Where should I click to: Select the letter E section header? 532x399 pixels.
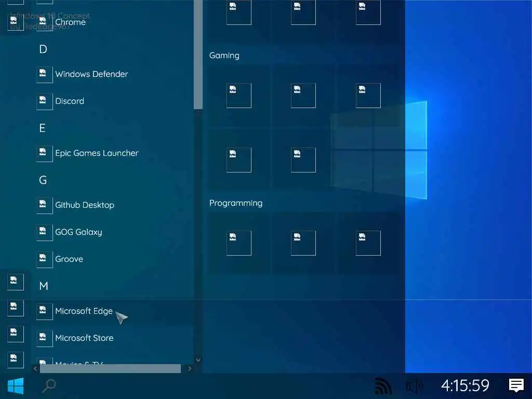click(x=43, y=128)
